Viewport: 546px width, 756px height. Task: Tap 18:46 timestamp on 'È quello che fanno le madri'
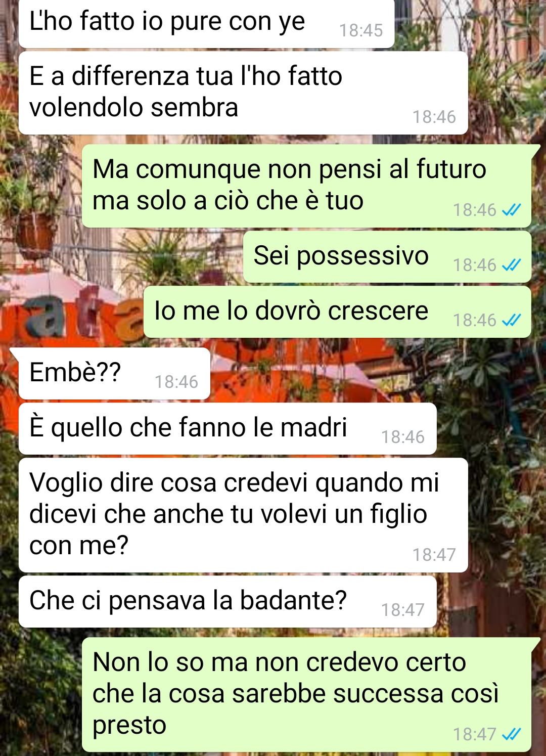pos(403,437)
